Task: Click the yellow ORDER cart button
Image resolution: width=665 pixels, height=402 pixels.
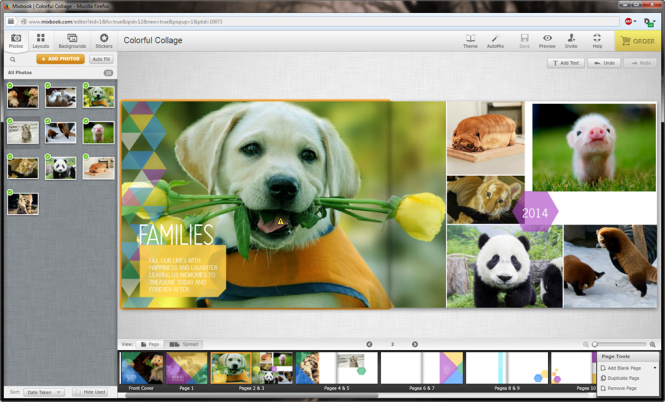Action: coord(638,41)
